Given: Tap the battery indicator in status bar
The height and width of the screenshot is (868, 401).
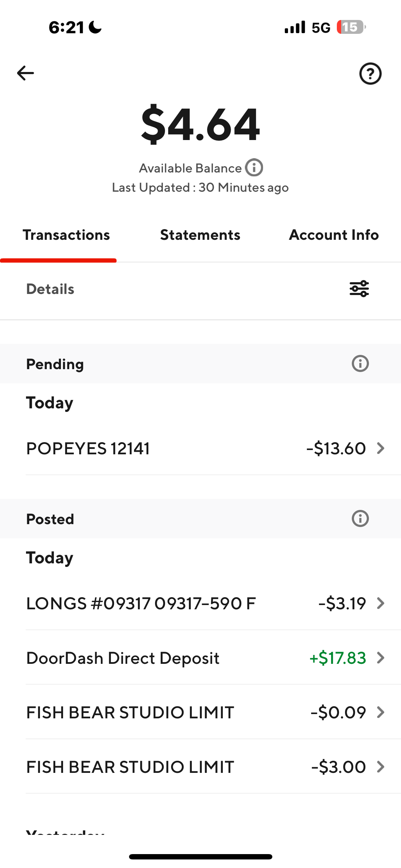Looking at the screenshot, I should [351, 27].
